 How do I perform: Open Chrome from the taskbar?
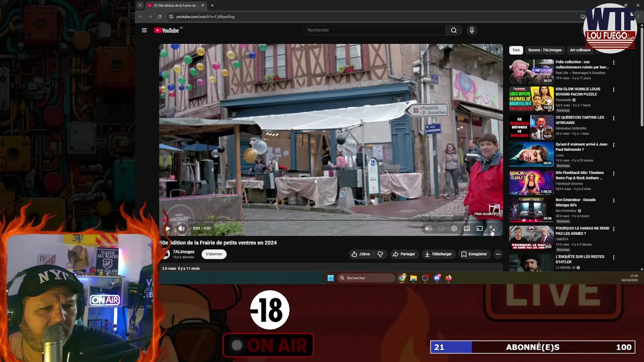(402, 278)
